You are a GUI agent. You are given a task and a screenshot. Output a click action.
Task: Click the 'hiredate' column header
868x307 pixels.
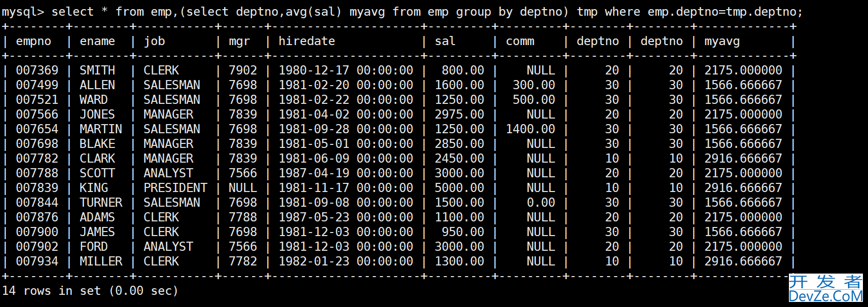(x=307, y=41)
